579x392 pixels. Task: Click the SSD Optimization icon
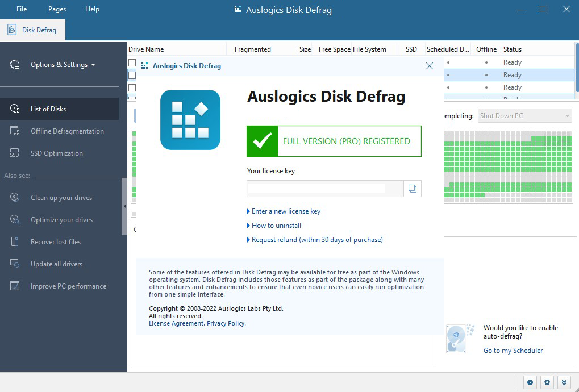coord(15,153)
